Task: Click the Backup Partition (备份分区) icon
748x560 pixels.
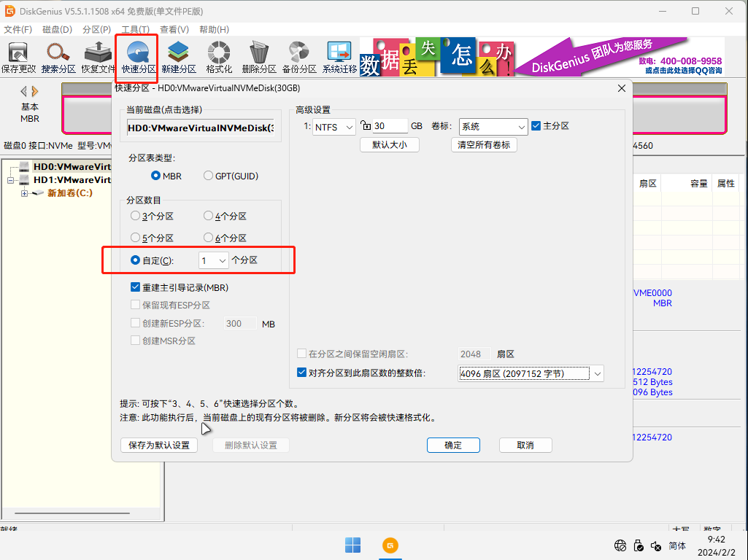Action: point(299,57)
